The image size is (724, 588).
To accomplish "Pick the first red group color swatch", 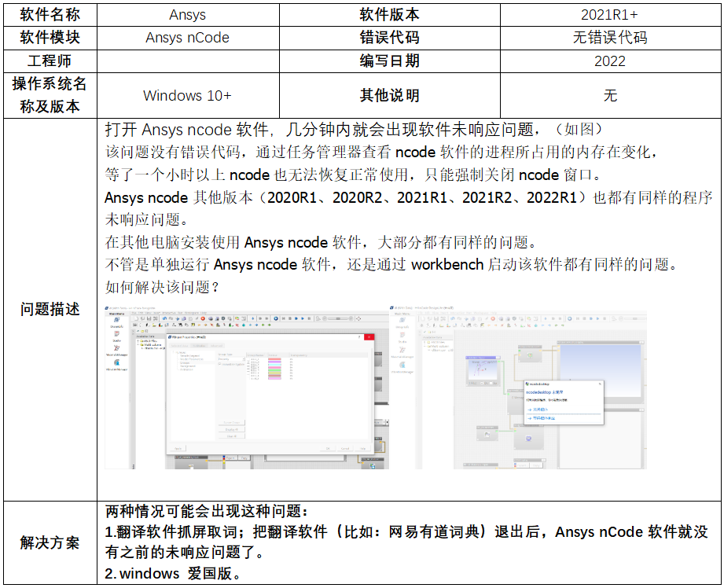I will [x=275, y=359].
